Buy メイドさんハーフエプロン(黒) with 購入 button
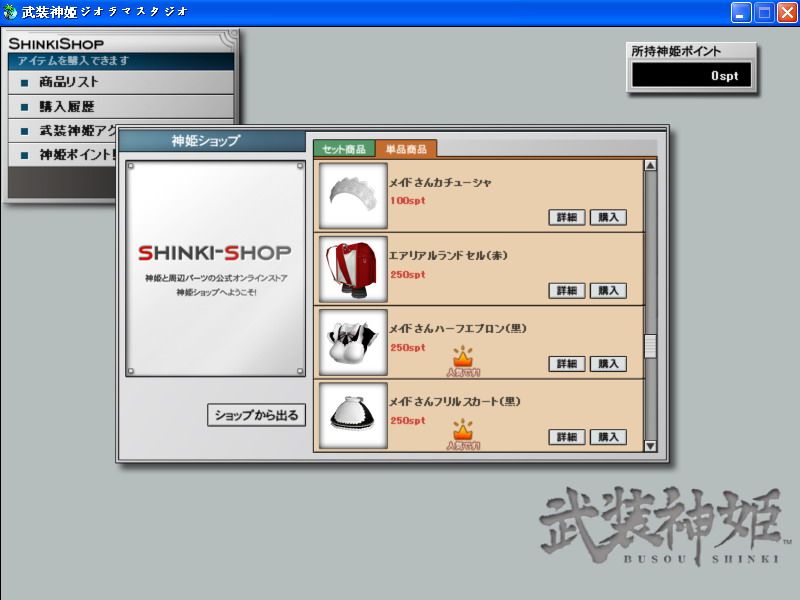Image resolution: width=800 pixels, height=600 pixels. [x=608, y=364]
